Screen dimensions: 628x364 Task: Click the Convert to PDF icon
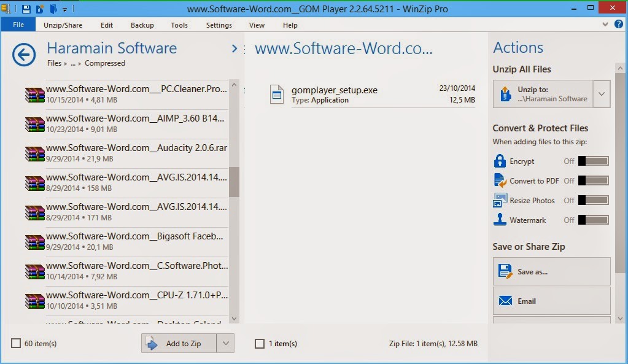click(500, 180)
